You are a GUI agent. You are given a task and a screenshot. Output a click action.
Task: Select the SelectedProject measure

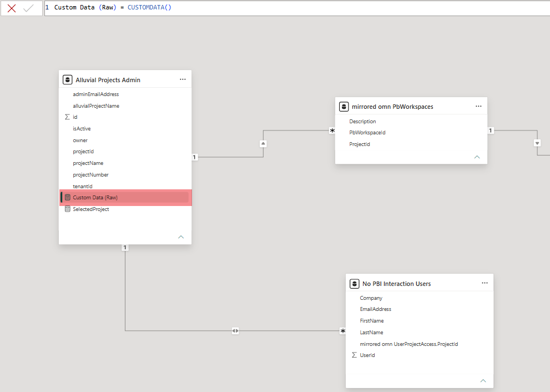pyautogui.click(x=91, y=209)
